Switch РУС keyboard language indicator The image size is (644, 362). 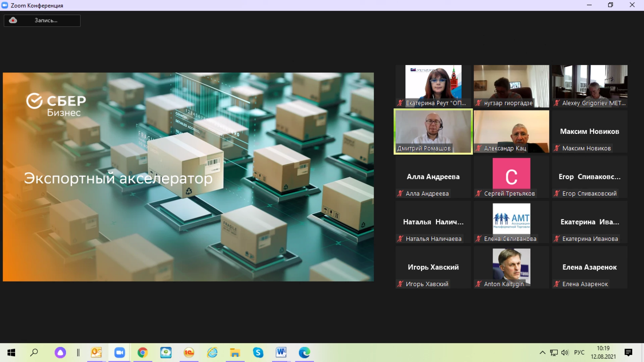(579, 353)
